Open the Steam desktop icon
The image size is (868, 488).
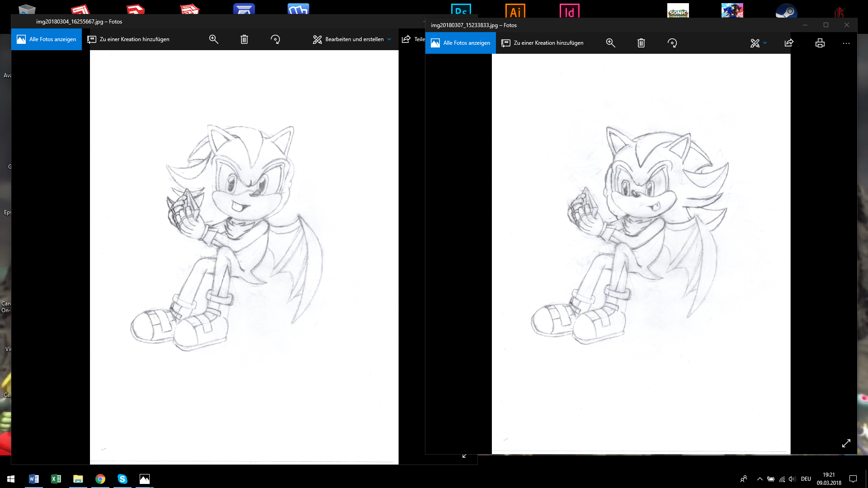tap(787, 11)
